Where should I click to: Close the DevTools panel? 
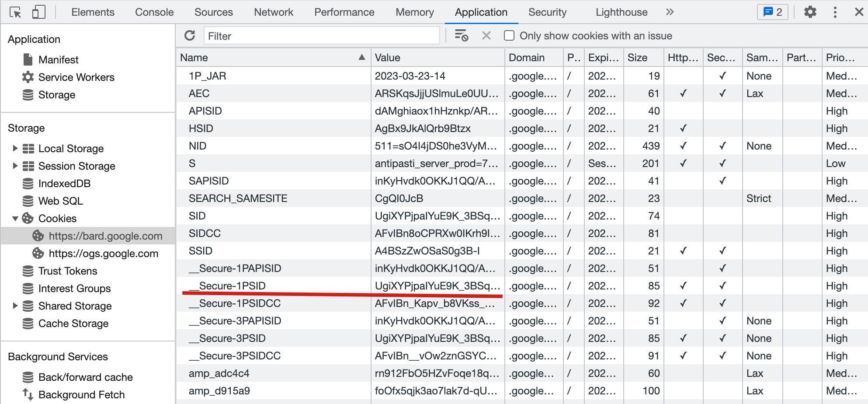click(x=859, y=12)
